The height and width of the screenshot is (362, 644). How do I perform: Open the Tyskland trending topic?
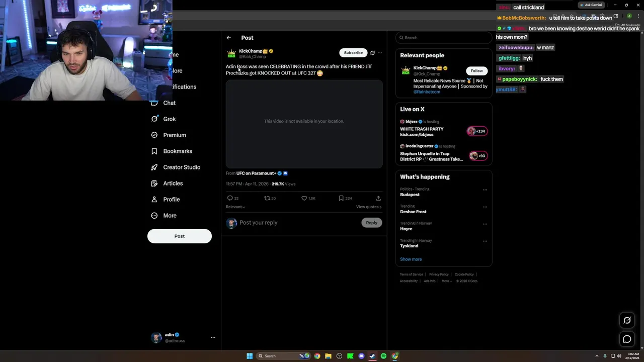click(x=409, y=246)
